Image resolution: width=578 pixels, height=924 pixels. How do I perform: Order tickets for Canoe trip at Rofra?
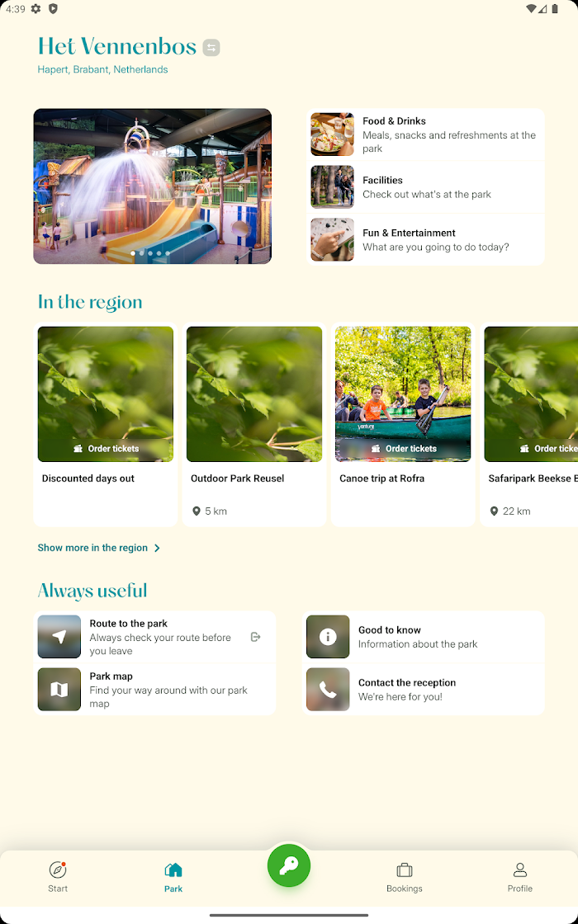(x=404, y=449)
